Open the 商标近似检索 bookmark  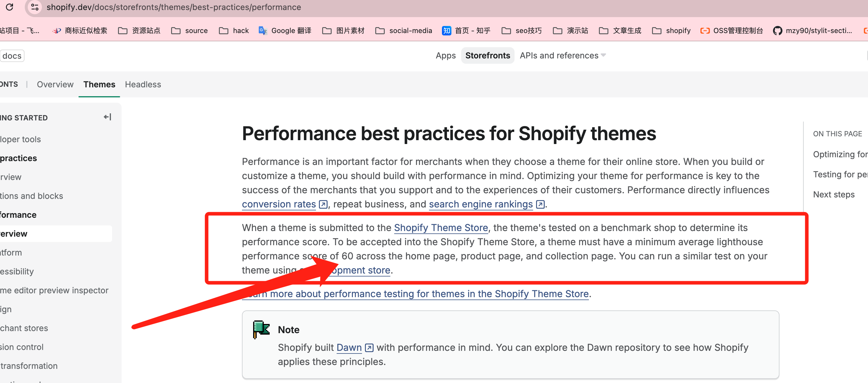[80, 30]
